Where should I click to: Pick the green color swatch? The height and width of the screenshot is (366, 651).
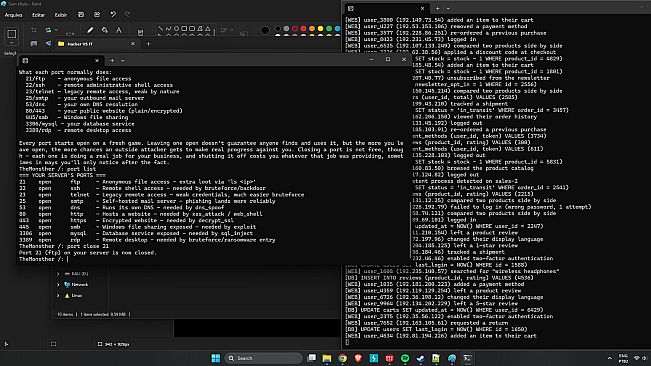tap(329, 29)
